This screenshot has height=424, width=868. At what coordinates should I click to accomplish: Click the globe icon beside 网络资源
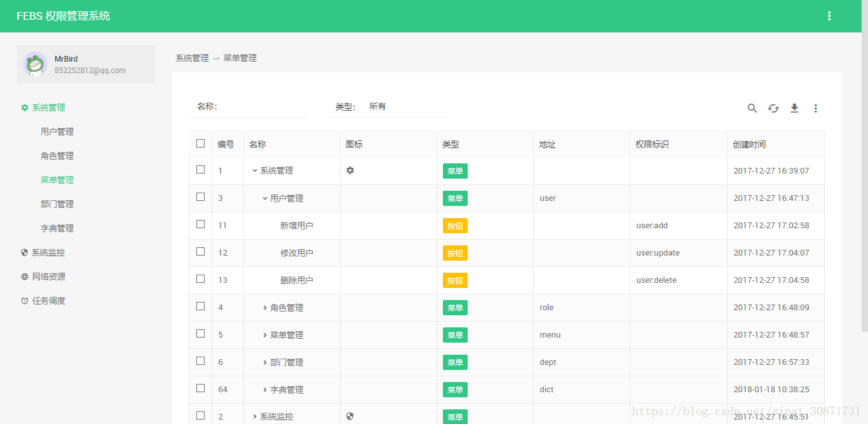pos(25,277)
